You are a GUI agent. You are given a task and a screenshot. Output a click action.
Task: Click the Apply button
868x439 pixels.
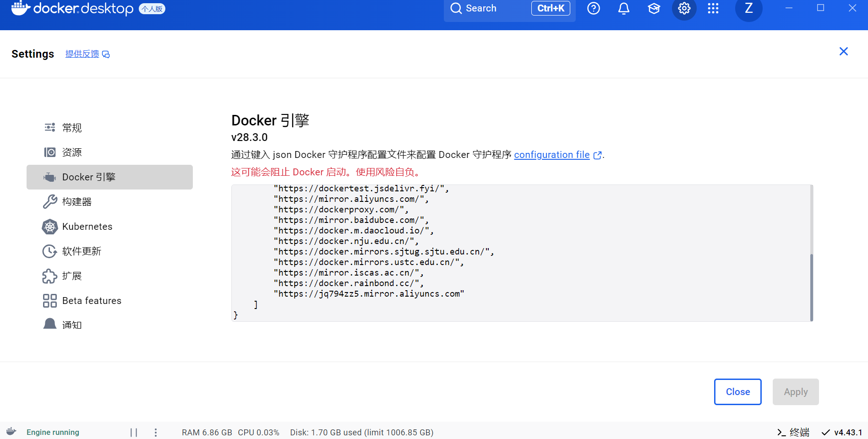coord(796,392)
